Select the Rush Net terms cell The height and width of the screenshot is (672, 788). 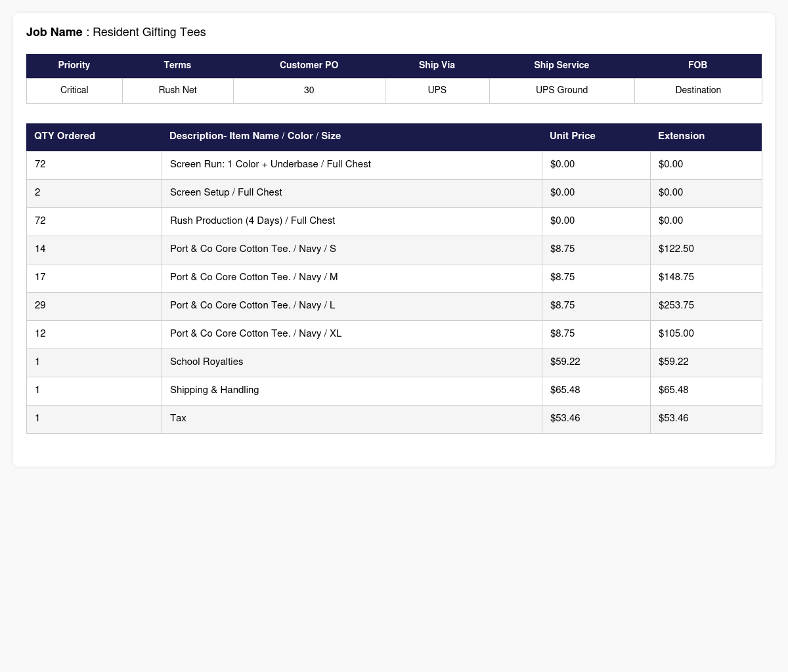coord(177,91)
